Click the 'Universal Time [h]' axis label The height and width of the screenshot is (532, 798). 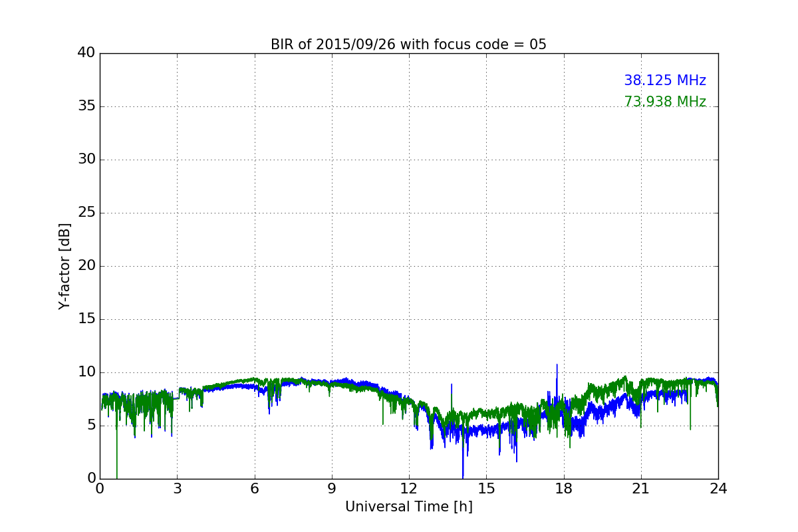(409, 507)
